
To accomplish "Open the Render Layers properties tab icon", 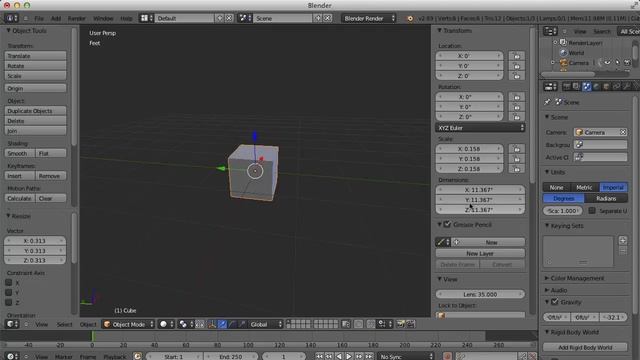I will point(576,86).
